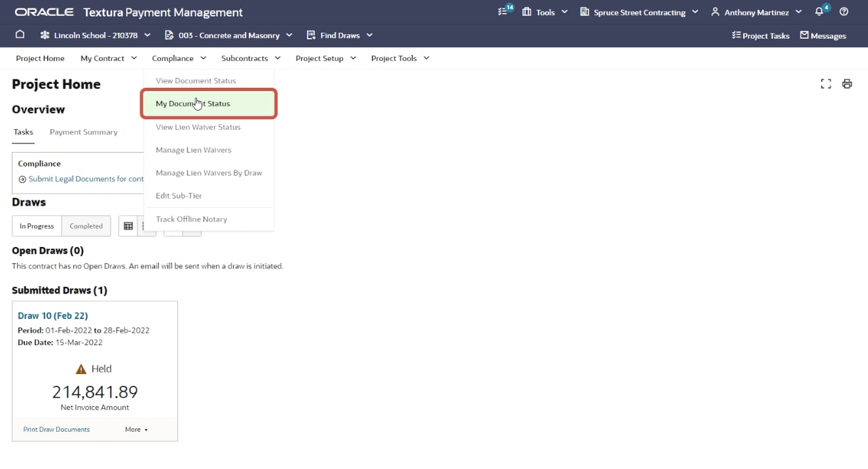Screen dimensions: 868x469
Task: Click the Submitted Draws (1) heading
Action: click(x=60, y=290)
